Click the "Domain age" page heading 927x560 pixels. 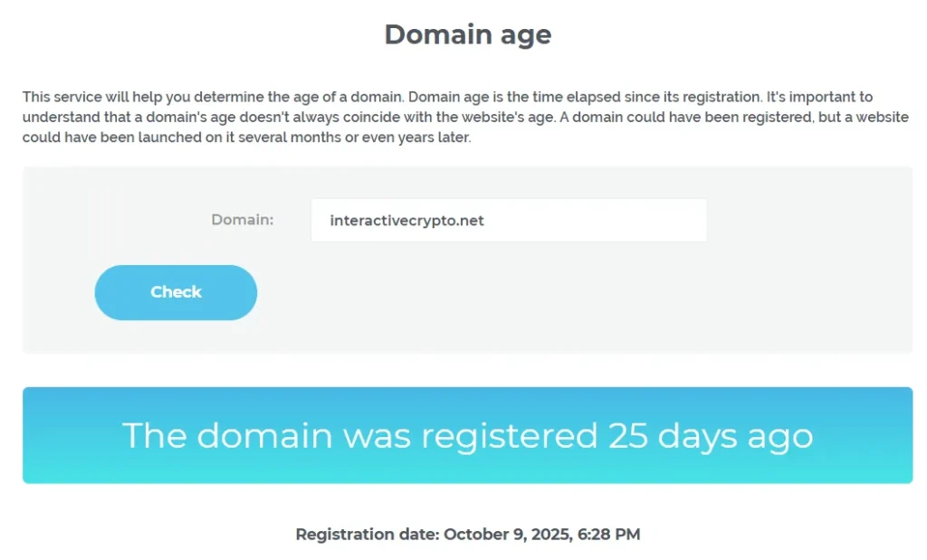[467, 34]
